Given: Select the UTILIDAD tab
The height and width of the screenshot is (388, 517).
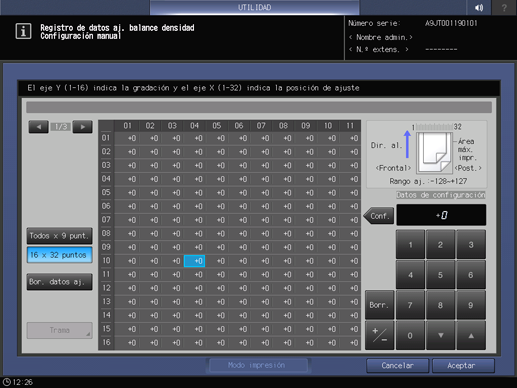Looking at the screenshot, I should click(x=254, y=7).
